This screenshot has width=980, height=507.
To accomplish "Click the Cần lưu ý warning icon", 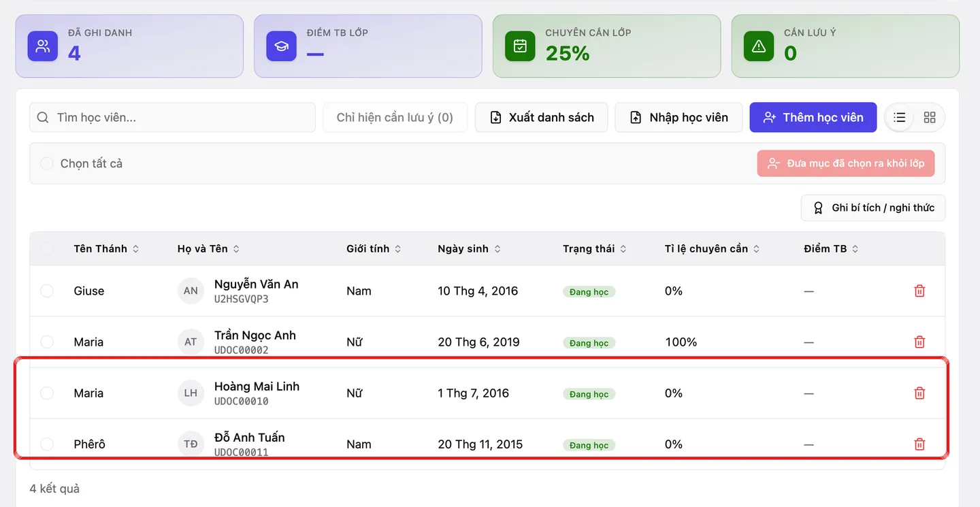I will point(759,46).
